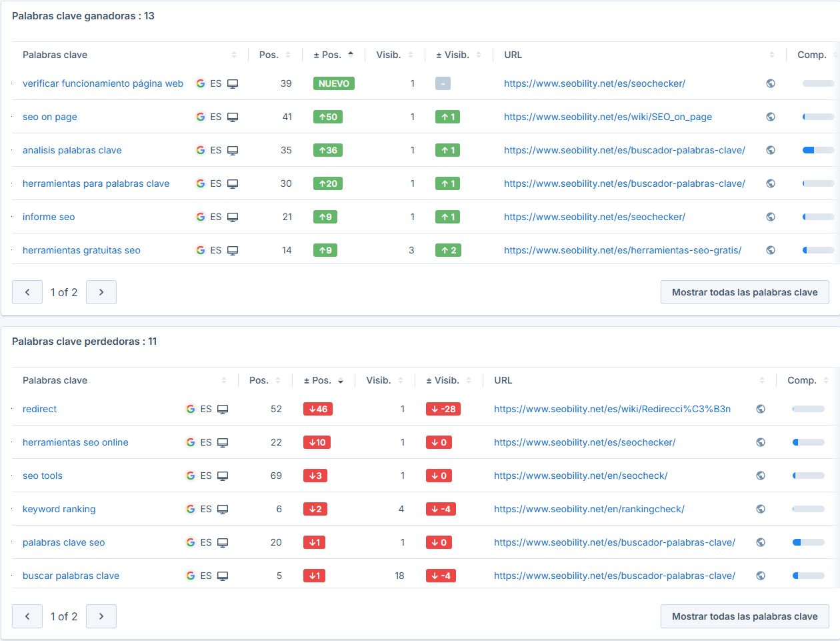Sort winning keywords by 'Visib.' column
The image size is (840, 641).
[411, 55]
